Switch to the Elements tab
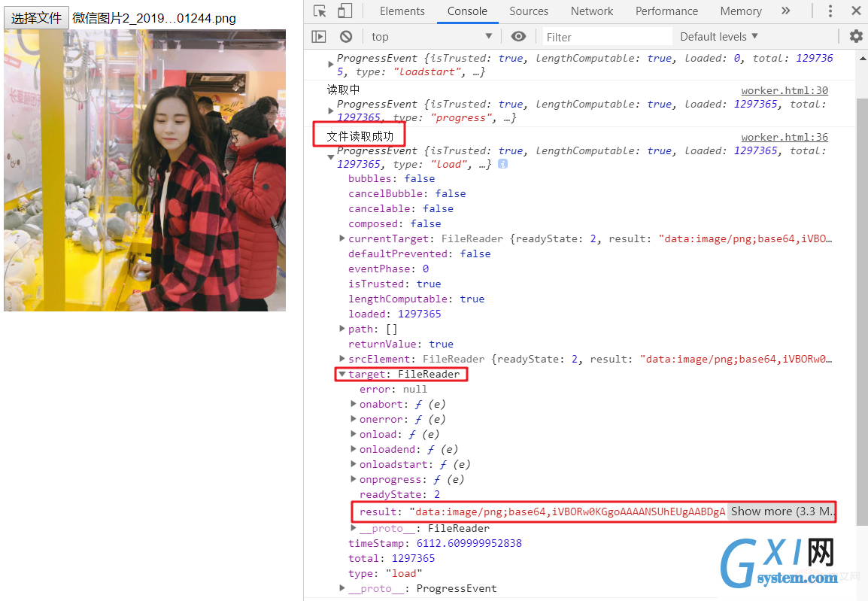 [x=402, y=11]
